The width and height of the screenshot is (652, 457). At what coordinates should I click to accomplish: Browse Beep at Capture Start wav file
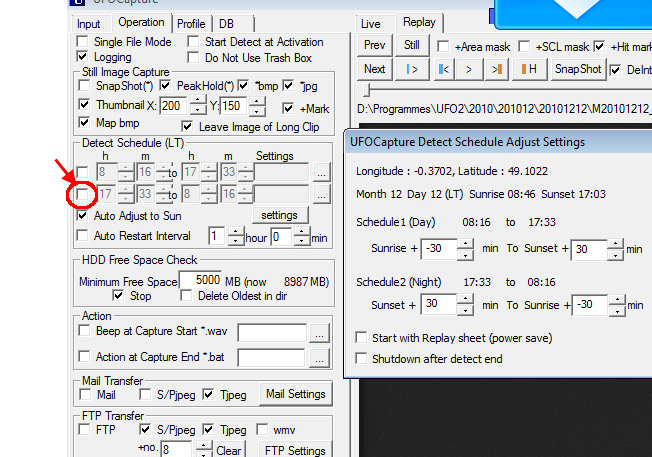pos(319,333)
